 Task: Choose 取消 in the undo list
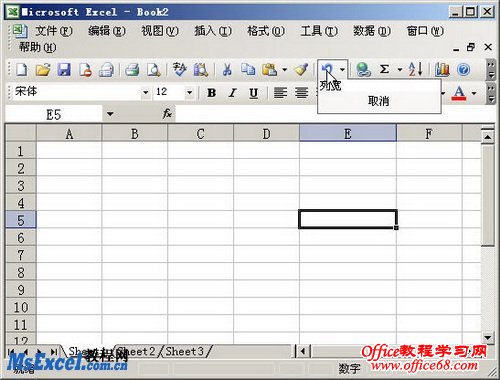coord(379,101)
